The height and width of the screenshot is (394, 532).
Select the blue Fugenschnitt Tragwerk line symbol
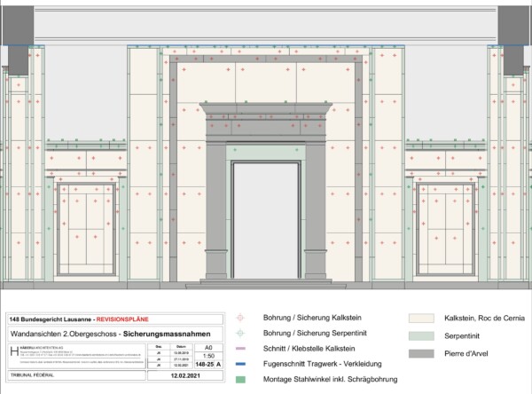[x=240, y=365]
